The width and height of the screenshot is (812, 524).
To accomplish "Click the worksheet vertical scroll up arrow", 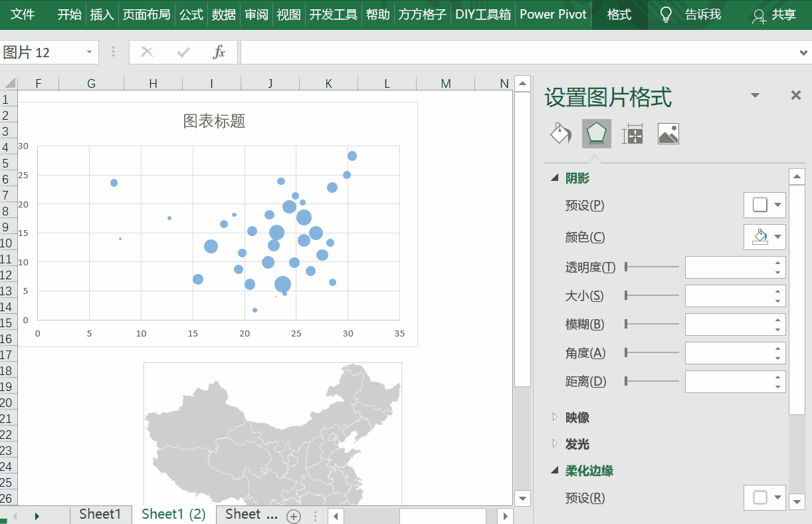I will point(523,84).
